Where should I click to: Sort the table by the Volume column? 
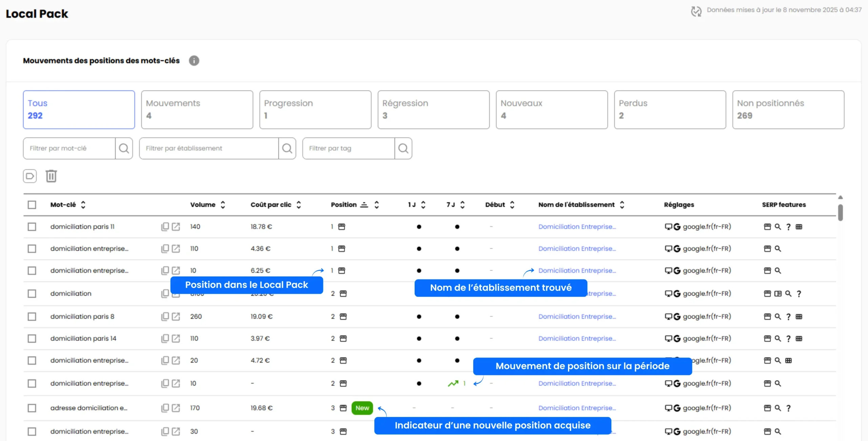pos(223,205)
